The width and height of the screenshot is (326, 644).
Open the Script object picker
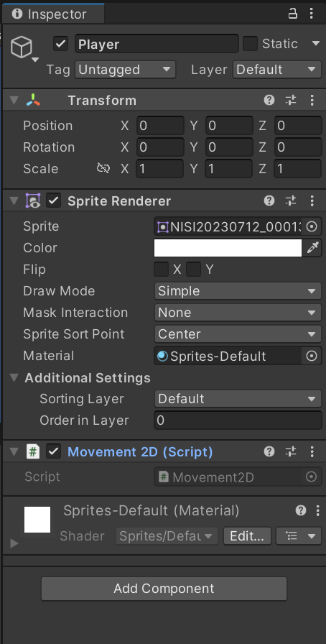312,477
